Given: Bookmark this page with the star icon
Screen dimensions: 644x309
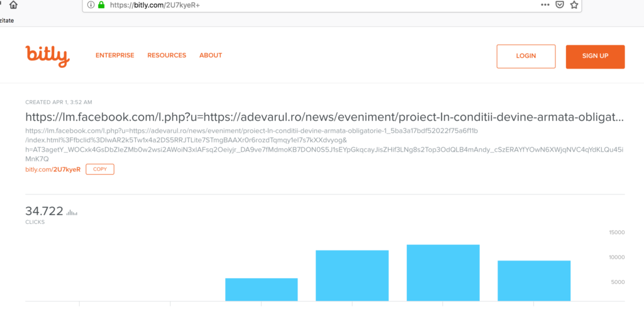Looking at the screenshot, I should 574,5.
